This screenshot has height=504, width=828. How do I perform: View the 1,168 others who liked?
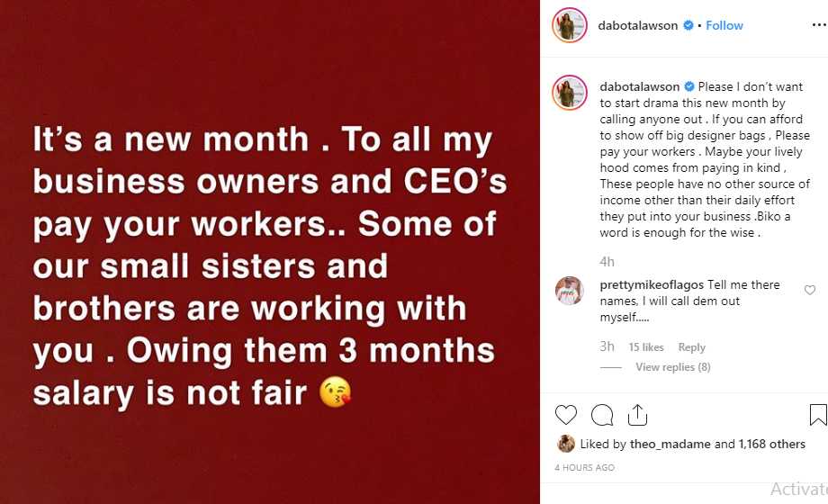coord(774,444)
